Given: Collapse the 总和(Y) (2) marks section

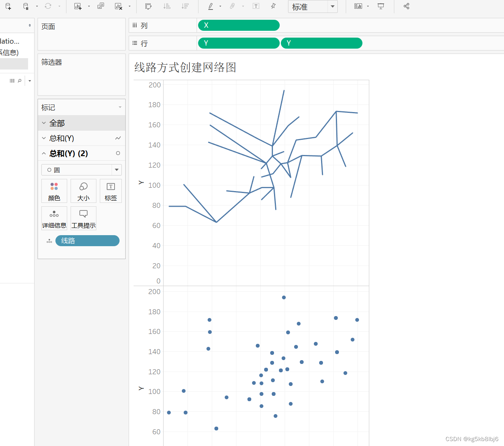Looking at the screenshot, I should click(44, 153).
